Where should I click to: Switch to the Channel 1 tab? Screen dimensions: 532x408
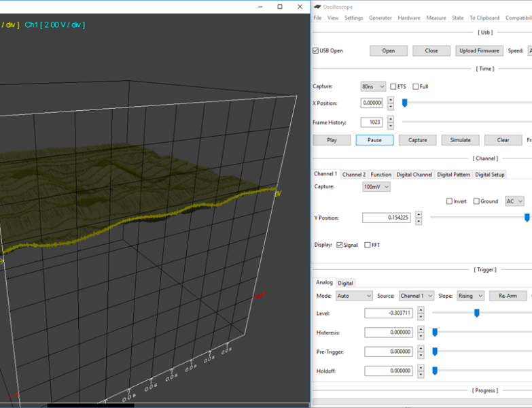pyautogui.click(x=325, y=174)
